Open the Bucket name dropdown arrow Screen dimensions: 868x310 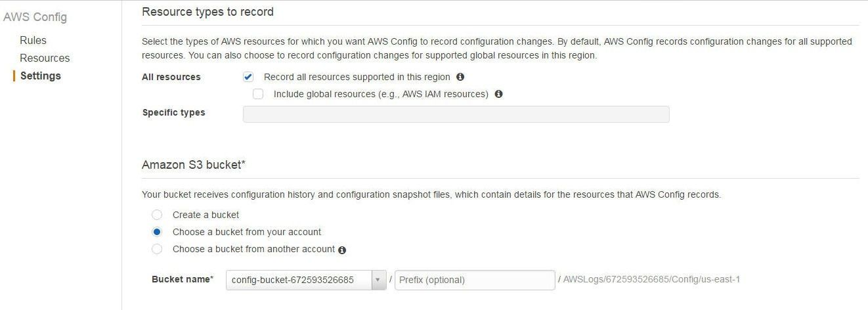[379, 280]
